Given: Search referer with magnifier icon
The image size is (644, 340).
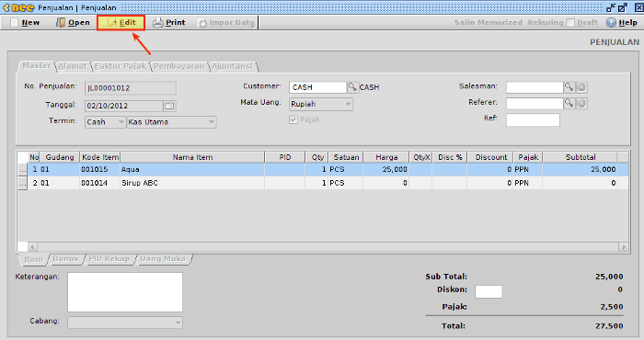Looking at the screenshot, I should pos(569,103).
